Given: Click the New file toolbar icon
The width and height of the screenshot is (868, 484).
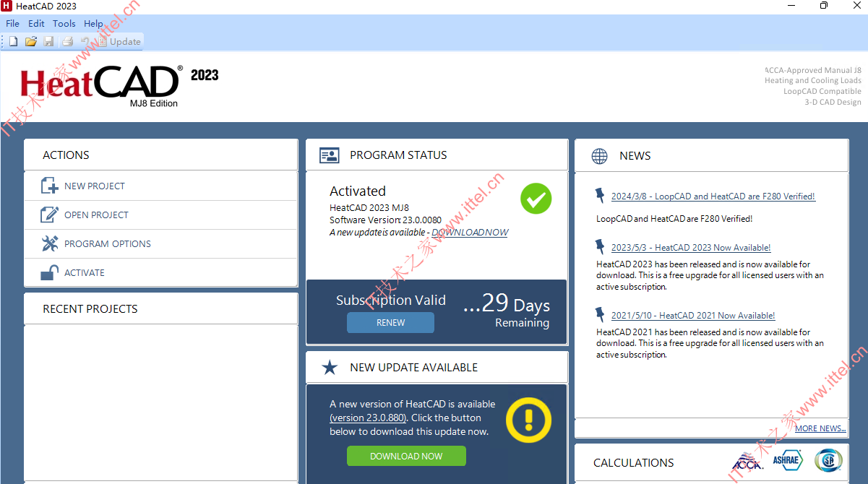Looking at the screenshot, I should point(13,41).
